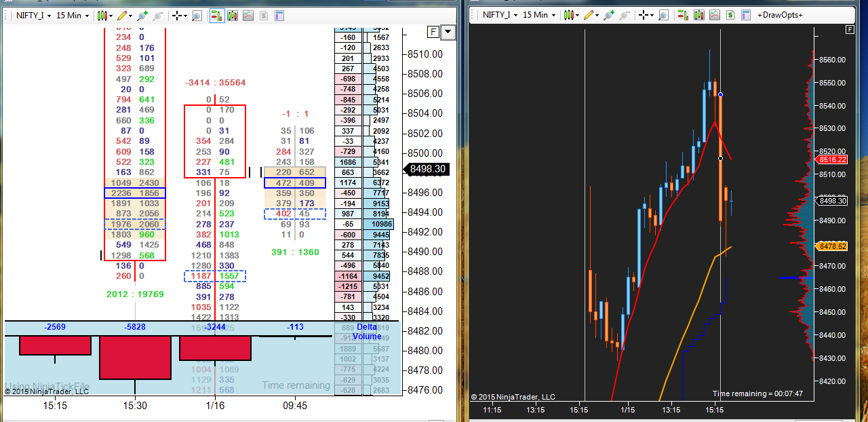Image resolution: width=868 pixels, height=422 pixels.
Task: Click the 1/16 date label on left chart
Action: click(215, 406)
